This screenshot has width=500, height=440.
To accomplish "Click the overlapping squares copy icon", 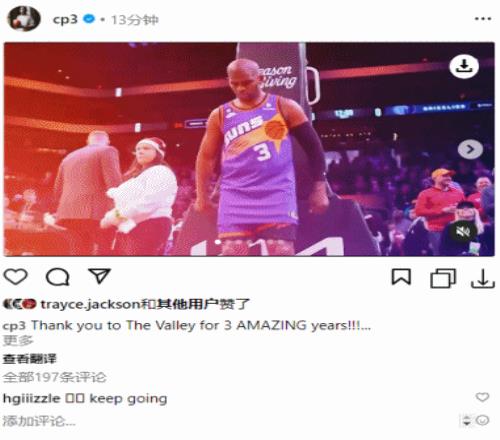I will tap(443, 278).
